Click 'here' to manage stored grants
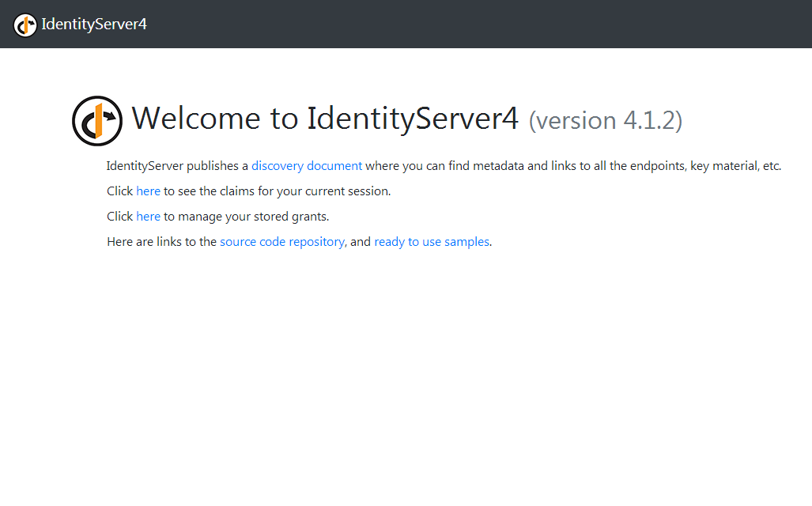Viewport: 812px width, 506px height. click(x=148, y=217)
